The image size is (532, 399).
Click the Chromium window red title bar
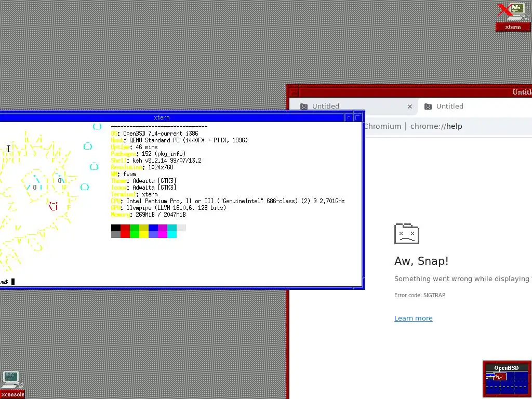click(x=416, y=92)
